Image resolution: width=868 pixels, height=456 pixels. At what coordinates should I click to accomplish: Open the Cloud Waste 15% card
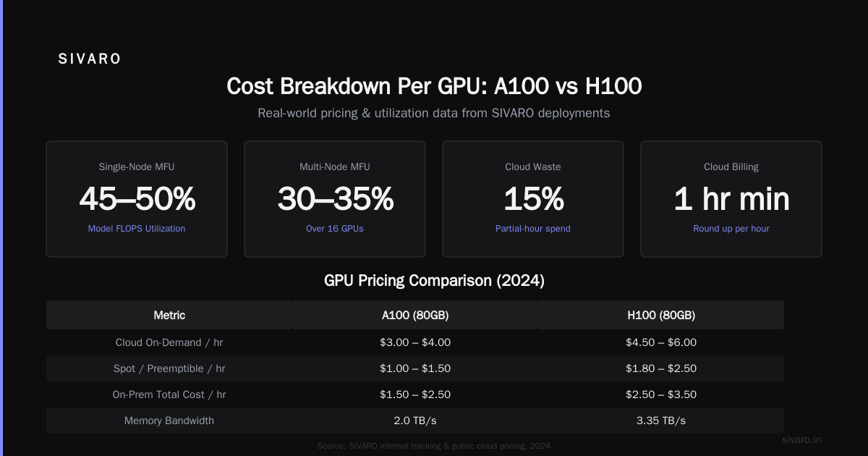[x=533, y=199]
